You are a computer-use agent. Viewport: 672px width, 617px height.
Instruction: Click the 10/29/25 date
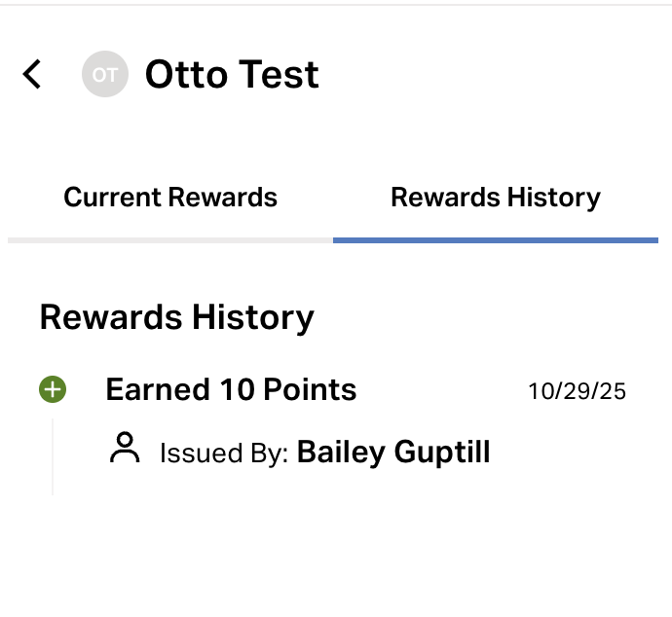(x=577, y=391)
